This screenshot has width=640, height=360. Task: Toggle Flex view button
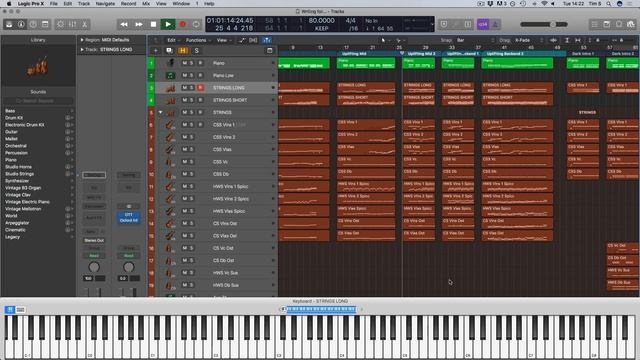coord(253,40)
